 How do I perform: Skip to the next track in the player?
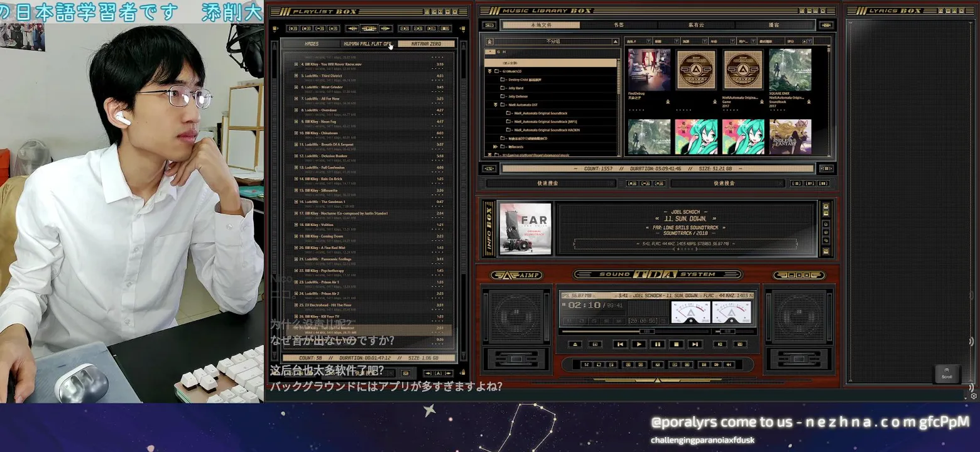(x=694, y=344)
